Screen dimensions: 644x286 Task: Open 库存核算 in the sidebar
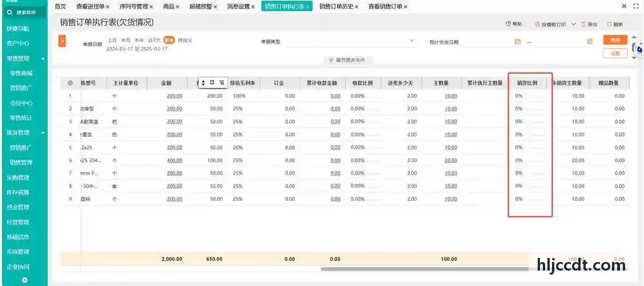click(18, 192)
